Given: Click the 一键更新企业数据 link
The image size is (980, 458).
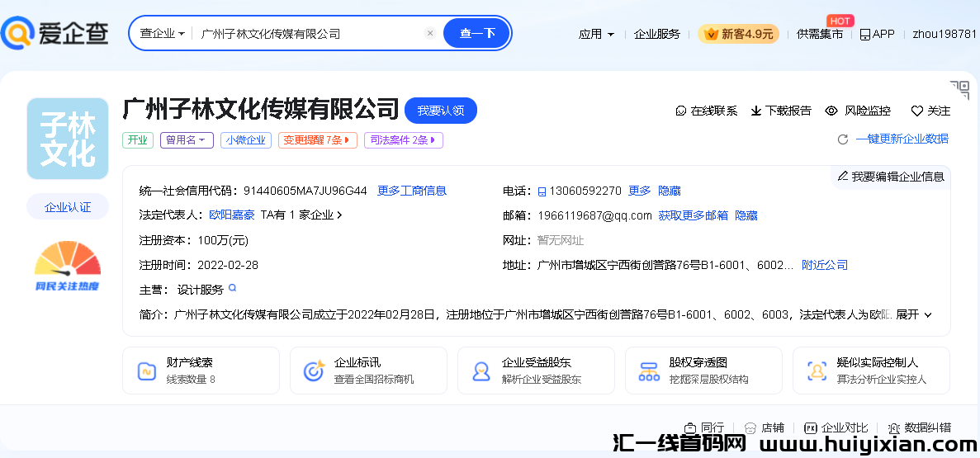Looking at the screenshot, I should 902,139.
